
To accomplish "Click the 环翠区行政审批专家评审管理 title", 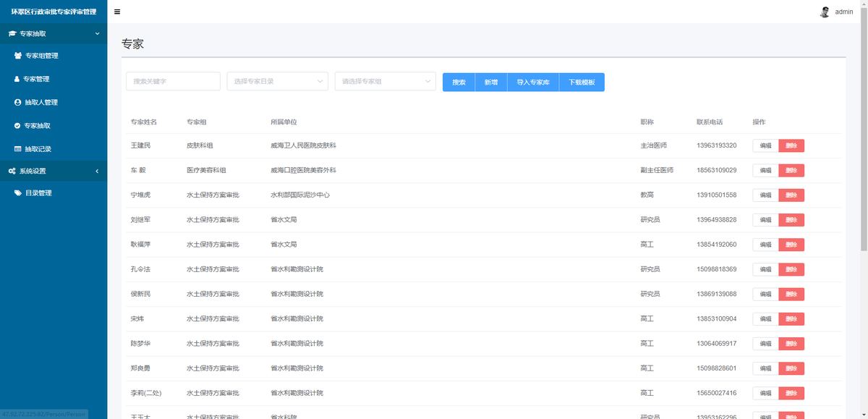I will coord(54,12).
